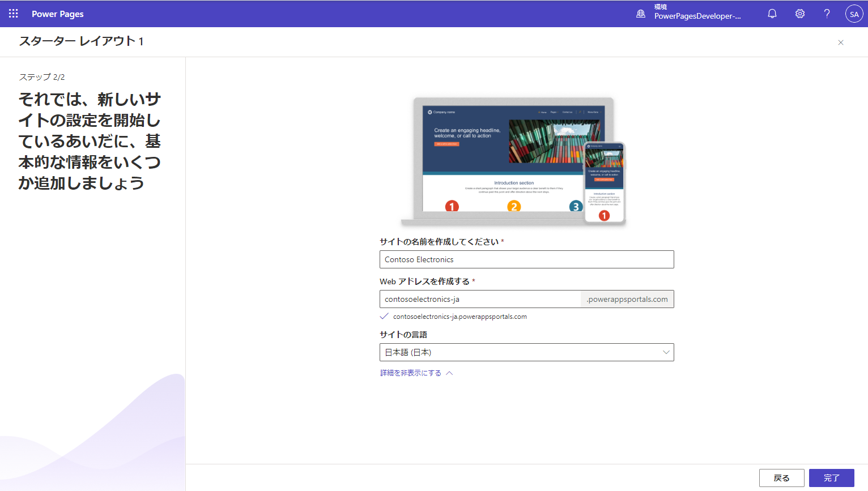Screen dimensions: 868x491
Task: Click the サイトの言語 label
Action: pyautogui.click(x=403, y=335)
